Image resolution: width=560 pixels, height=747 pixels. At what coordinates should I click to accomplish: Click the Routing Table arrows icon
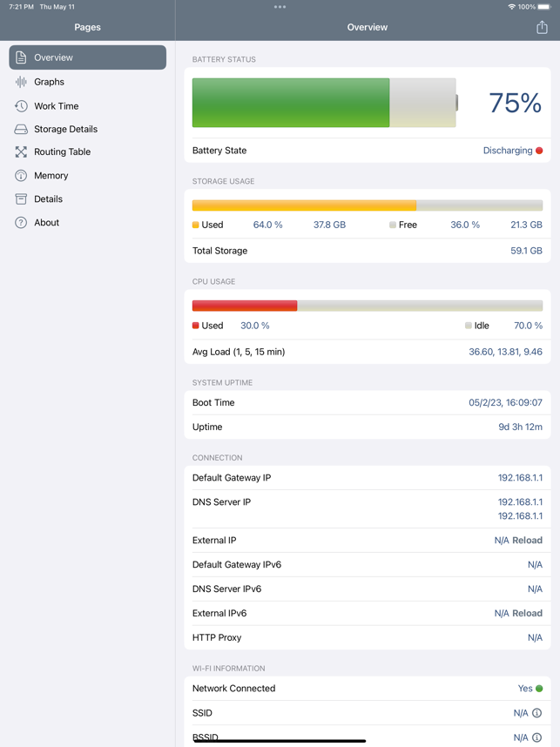(21, 152)
